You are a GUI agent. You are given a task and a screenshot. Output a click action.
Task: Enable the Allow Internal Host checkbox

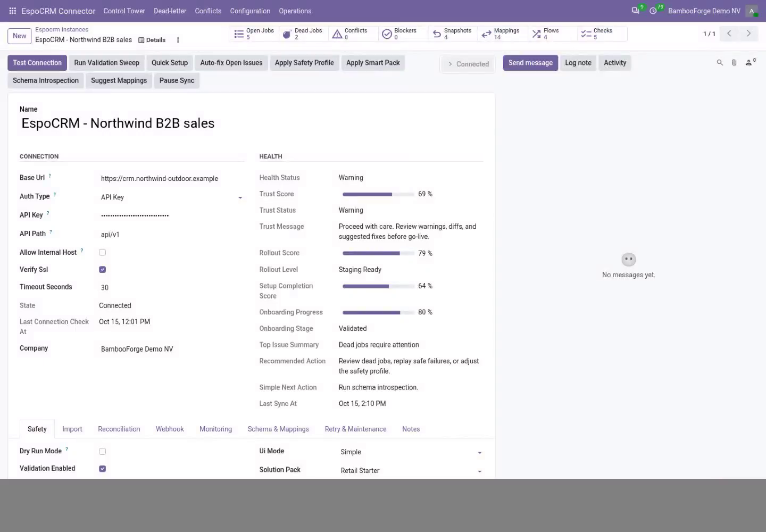(103, 253)
